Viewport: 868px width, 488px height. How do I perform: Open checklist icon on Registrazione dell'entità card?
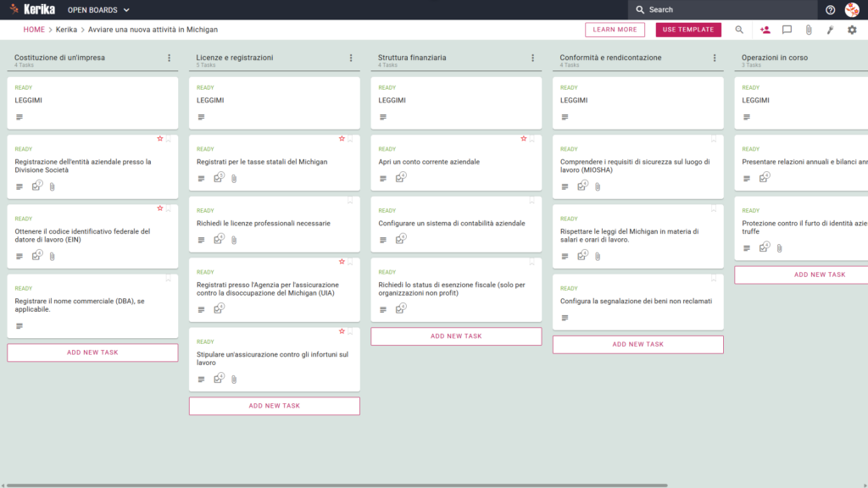click(37, 186)
